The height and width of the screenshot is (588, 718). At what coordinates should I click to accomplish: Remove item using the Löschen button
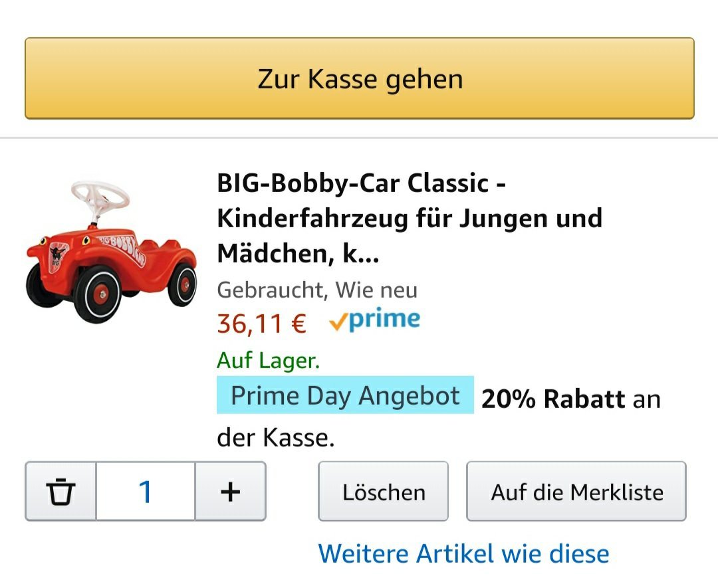[x=384, y=492]
